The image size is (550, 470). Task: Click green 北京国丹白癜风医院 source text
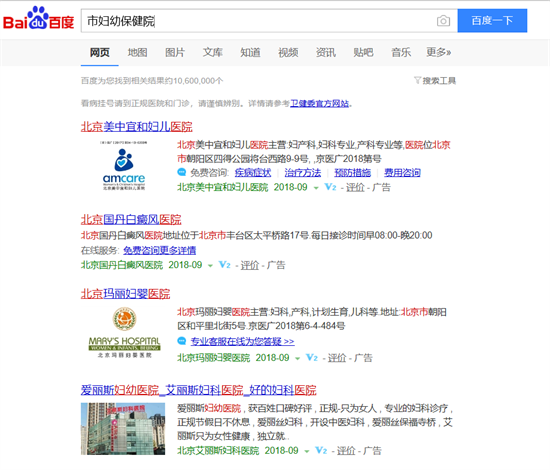pos(122,265)
